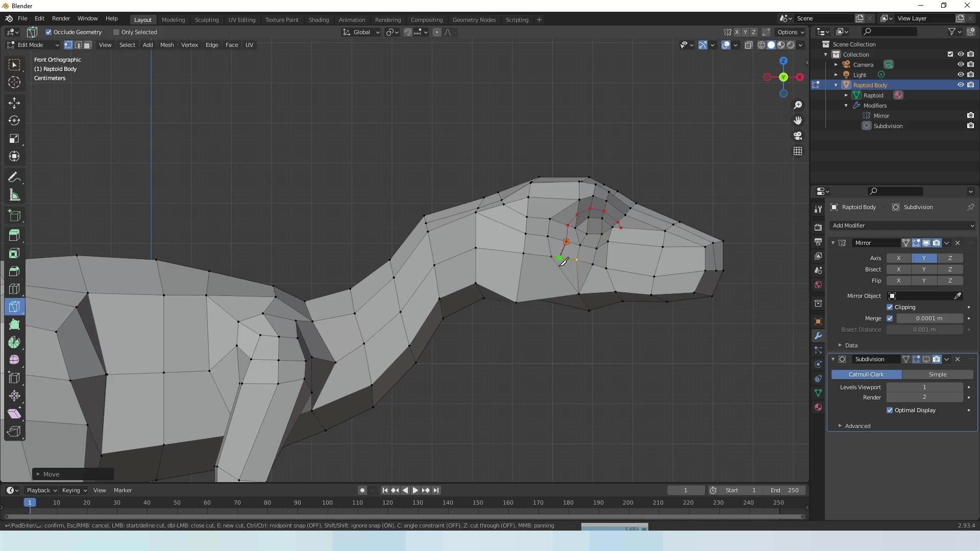Enable Only Selected checkbox
The image size is (980, 551).
coord(116,32)
